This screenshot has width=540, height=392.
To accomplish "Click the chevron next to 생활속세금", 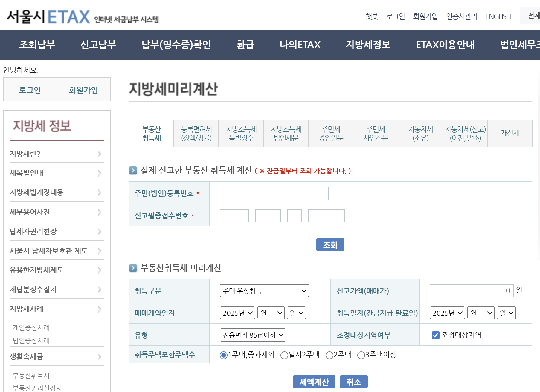I will point(100,357).
